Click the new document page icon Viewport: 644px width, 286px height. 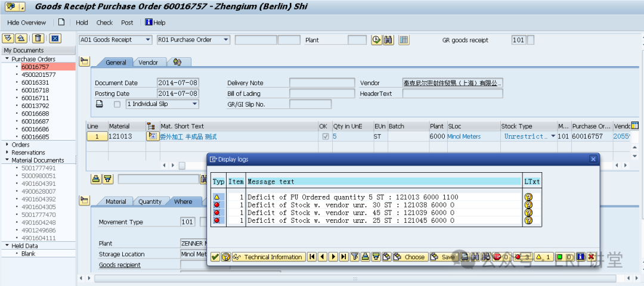point(61,23)
